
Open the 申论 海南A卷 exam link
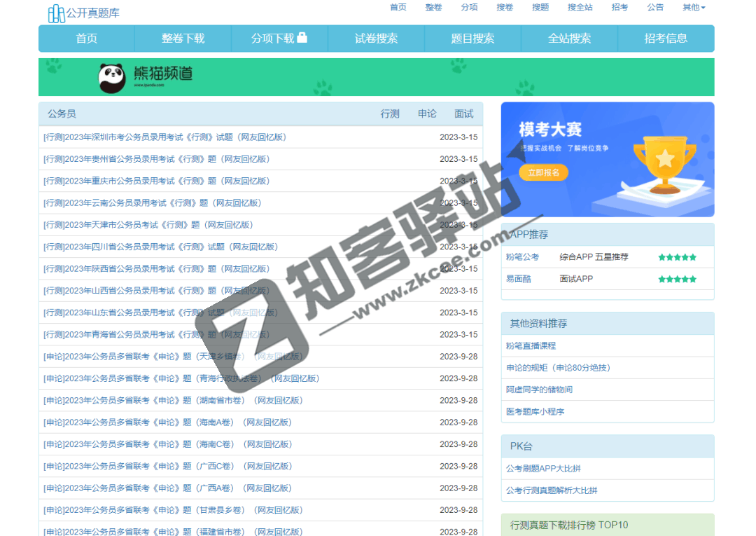click(167, 422)
